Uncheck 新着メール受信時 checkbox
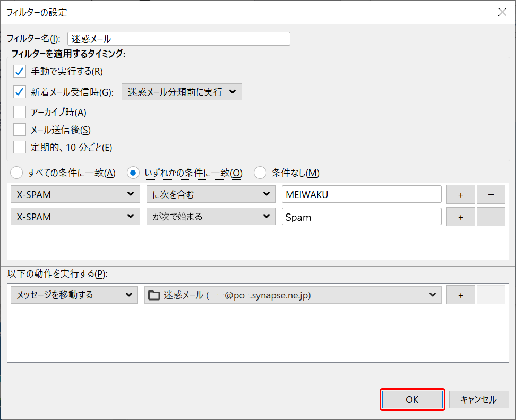516x420 pixels. click(x=20, y=92)
